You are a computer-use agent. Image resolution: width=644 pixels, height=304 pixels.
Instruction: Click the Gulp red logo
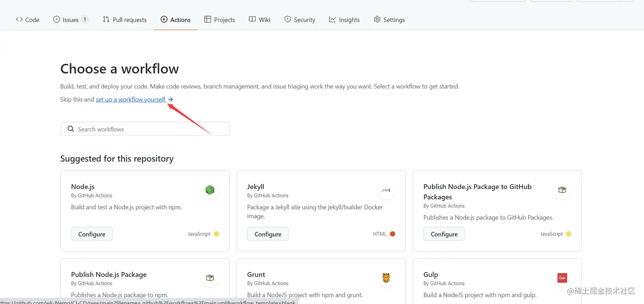(562, 278)
